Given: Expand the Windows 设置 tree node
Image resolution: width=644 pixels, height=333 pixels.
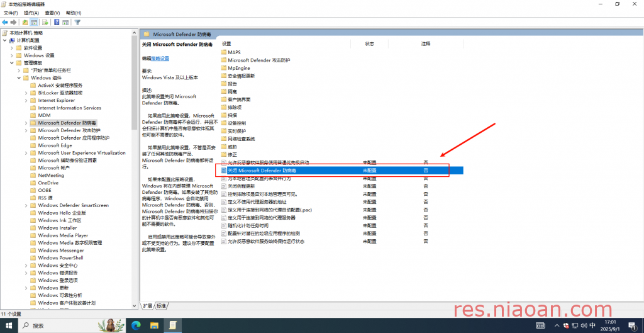Looking at the screenshot, I should [12, 55].
